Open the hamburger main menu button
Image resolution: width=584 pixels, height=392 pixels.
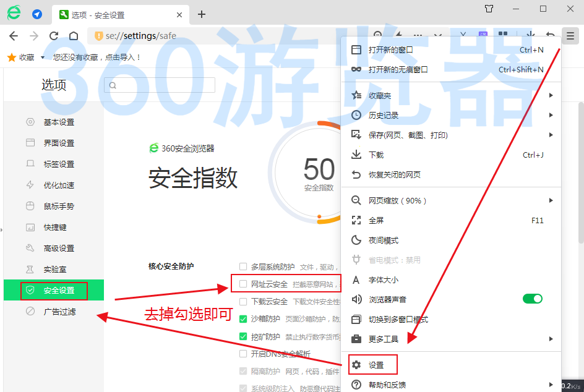click(570, 36)
